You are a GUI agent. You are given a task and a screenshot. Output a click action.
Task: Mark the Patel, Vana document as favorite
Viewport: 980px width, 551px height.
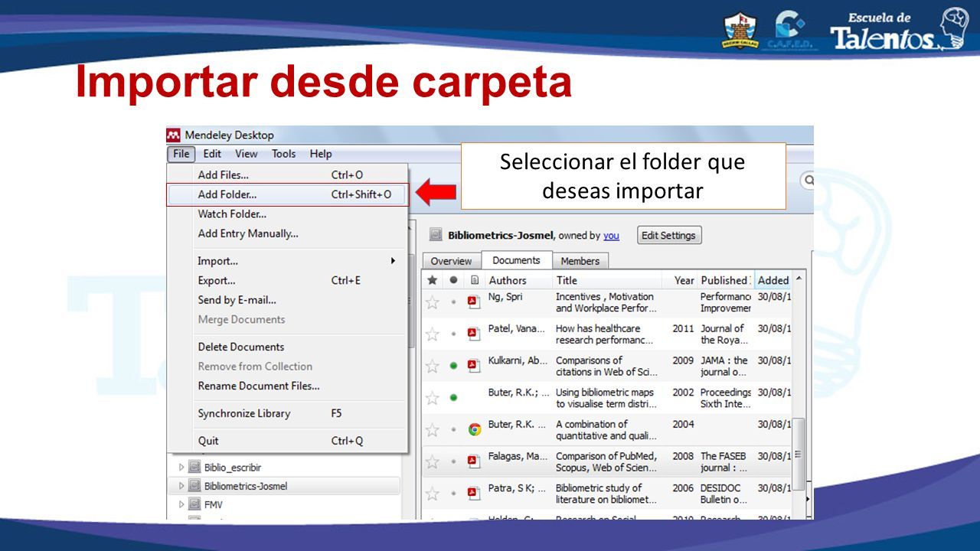(433, 334)
